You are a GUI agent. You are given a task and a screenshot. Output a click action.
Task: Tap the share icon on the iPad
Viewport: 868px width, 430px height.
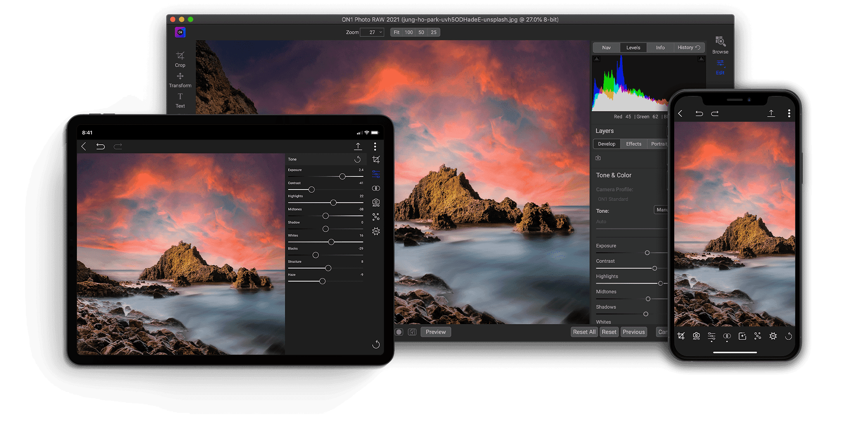coord(358,146)
